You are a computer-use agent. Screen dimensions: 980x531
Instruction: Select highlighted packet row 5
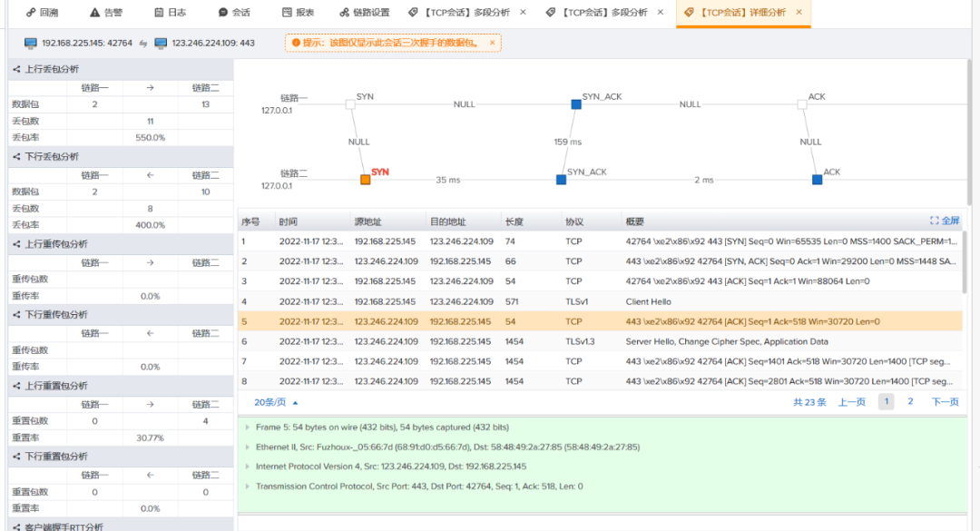(x=600, y=321)
